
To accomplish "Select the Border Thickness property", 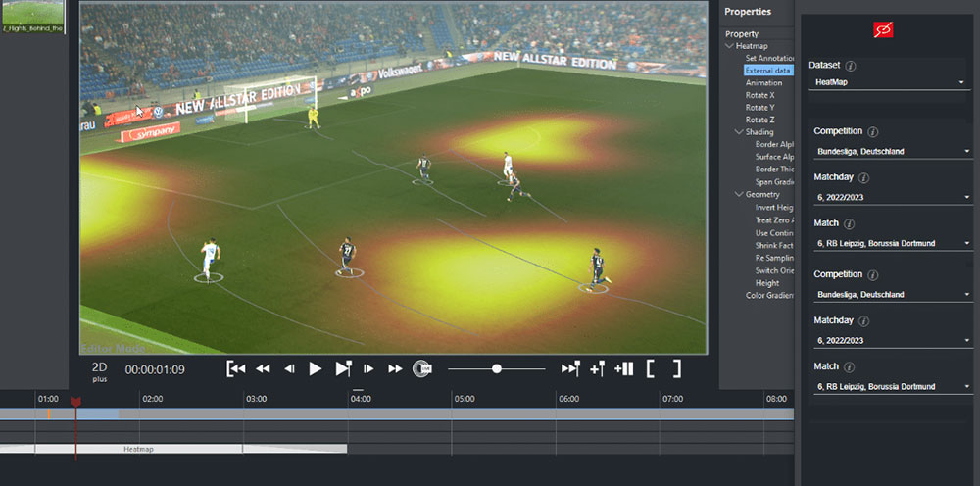I will (774, 170).
